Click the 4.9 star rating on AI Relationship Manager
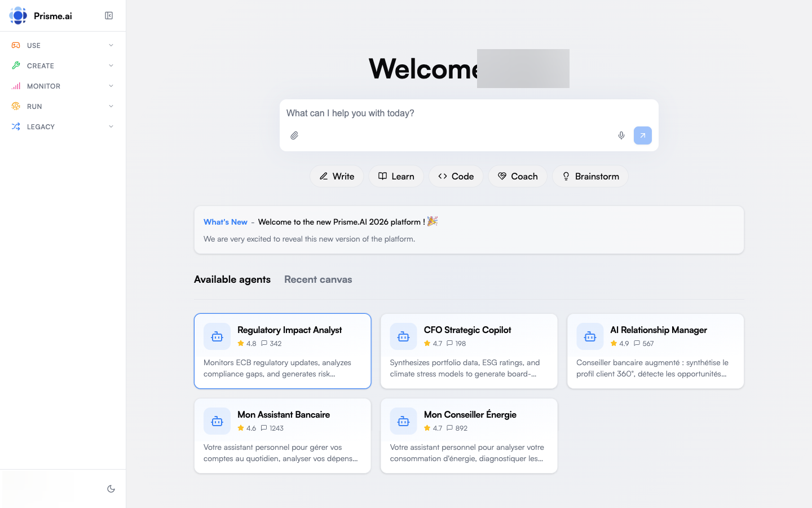The width and height of the screenshot is (812, 508). pyautogui.click(x=620, y=343)
